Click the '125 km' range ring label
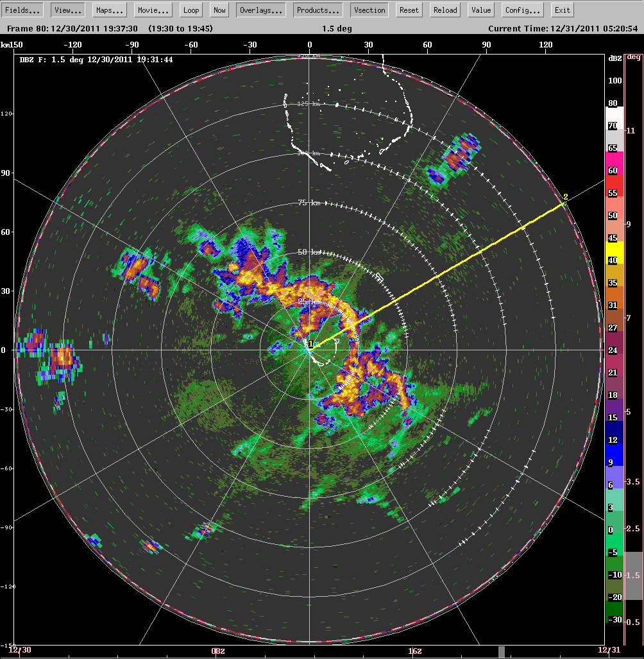The height and width of the screenshot is (659, 644). pyautogui.click(x=309, y=104)
